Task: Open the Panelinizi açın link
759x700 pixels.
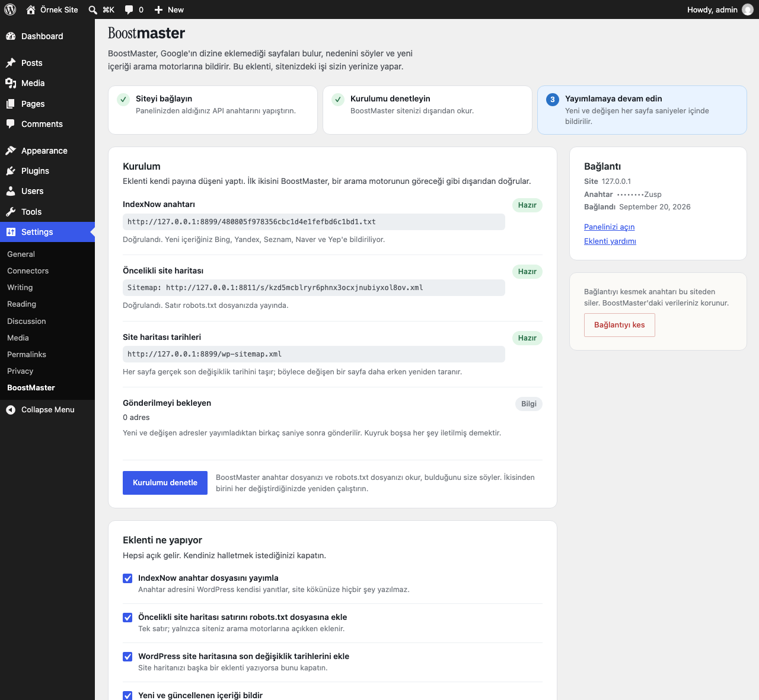Action: pyautogui.click(x=609, y=227)
